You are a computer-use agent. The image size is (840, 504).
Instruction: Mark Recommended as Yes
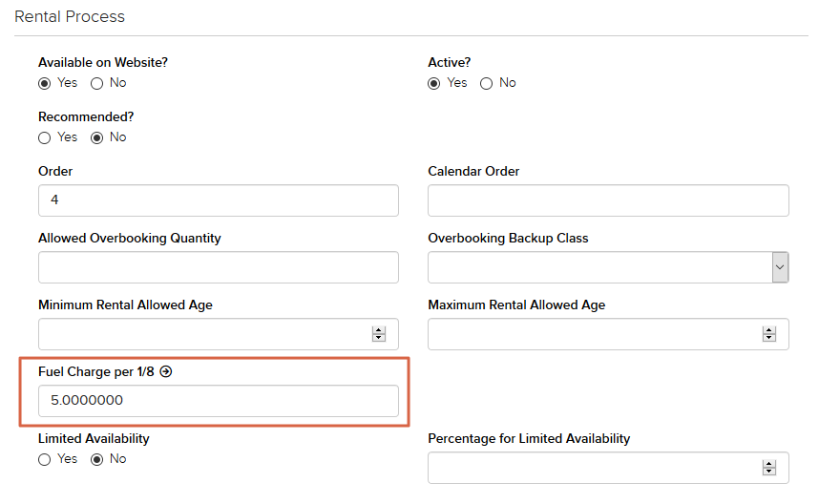45,137
